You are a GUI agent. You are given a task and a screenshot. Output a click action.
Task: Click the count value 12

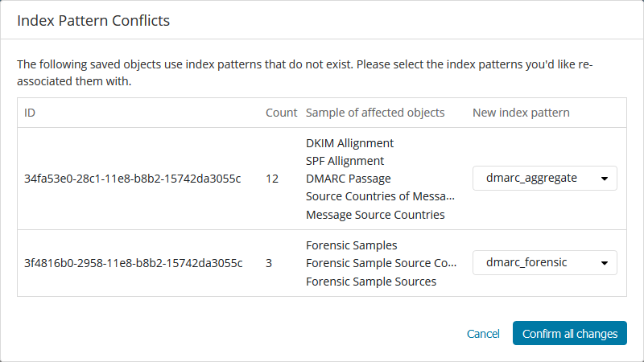(x=272, y=179)
